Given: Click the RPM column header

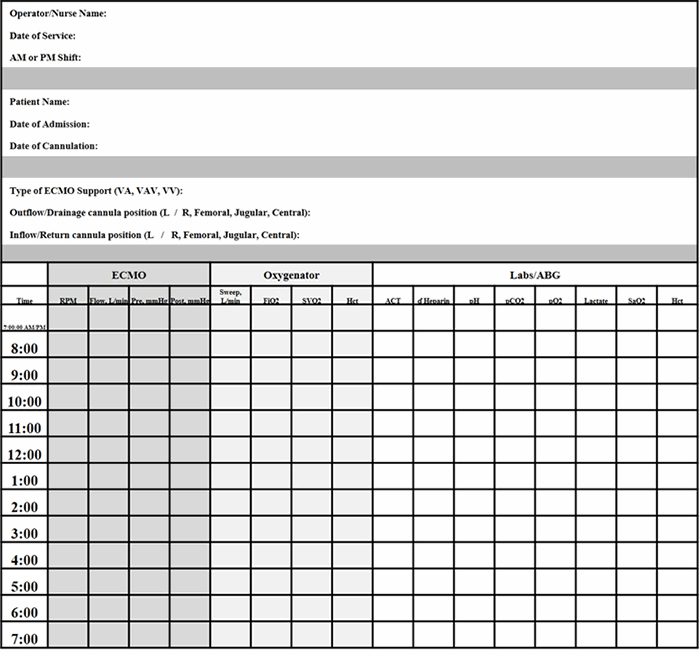Looking at the screenshot, I should tap(68, 300).
